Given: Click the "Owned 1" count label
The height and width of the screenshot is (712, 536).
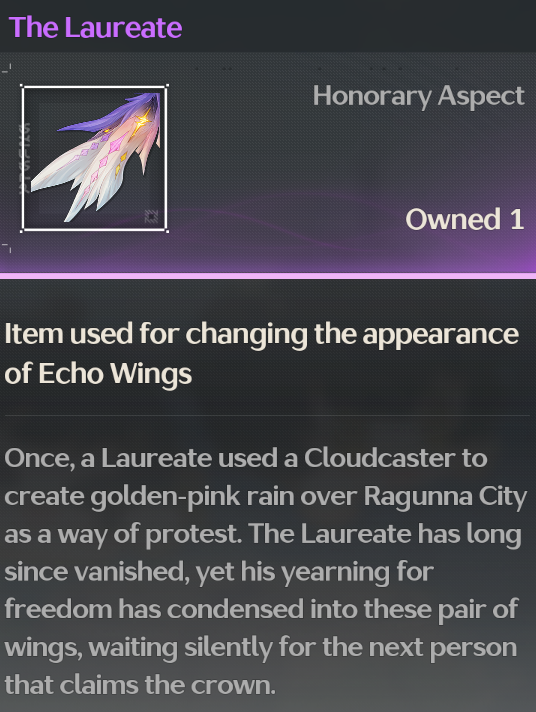Looking at the screenshot, I should pyautogui.click(x=465, y=219).
